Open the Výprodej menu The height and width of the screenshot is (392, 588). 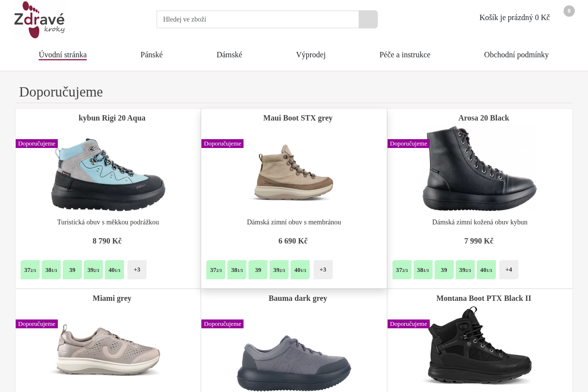[x=311, y=55]
